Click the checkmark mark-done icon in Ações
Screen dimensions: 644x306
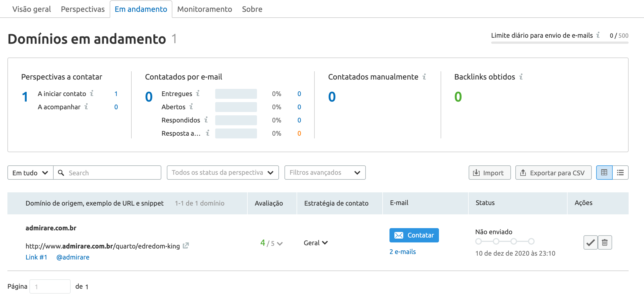click(x=590, y=242)
